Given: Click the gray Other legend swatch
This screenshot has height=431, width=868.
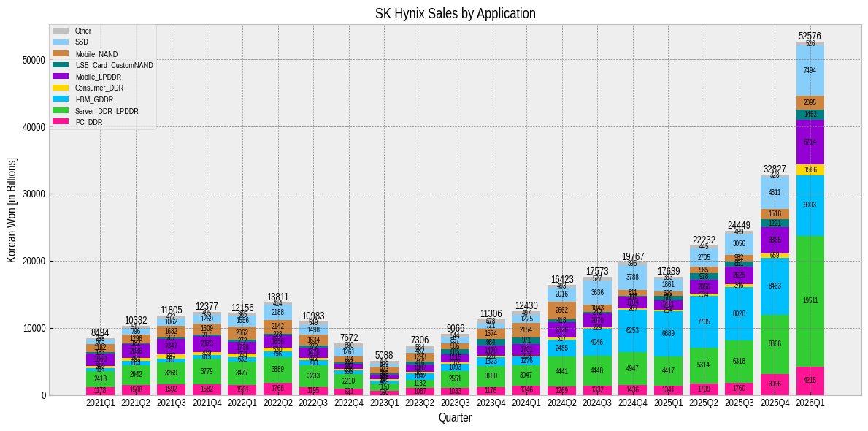Looking at the screenshot, I should point(60,31).
